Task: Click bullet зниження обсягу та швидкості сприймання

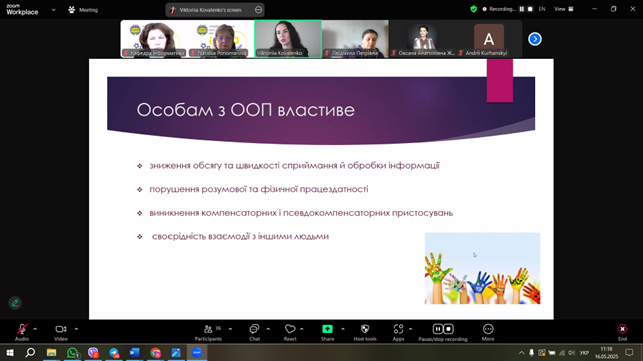Action: click(294, 166)
